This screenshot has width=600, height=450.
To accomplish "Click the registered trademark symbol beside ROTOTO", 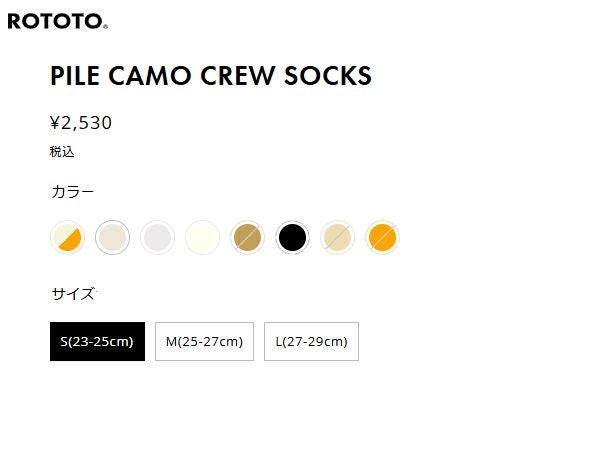I will [105, 26].
